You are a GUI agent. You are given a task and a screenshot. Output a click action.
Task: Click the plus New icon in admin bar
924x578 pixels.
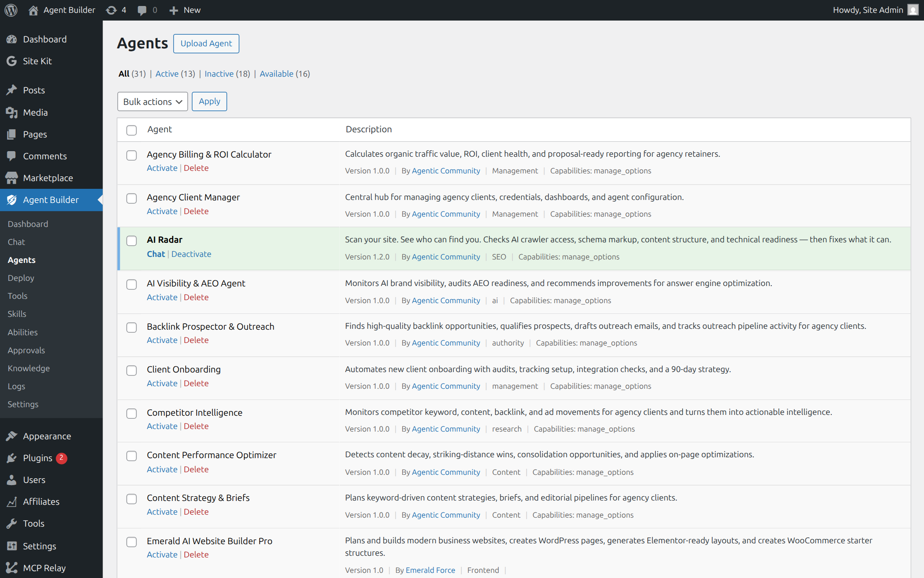pos(173,10)
